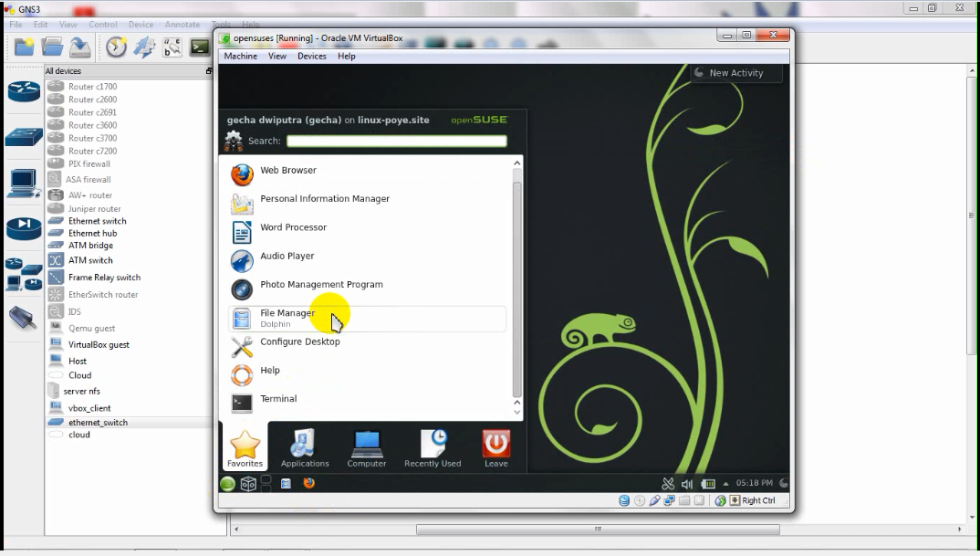Switch to the Favorites tab
980x556 pixels.
[x=245, y=448]
